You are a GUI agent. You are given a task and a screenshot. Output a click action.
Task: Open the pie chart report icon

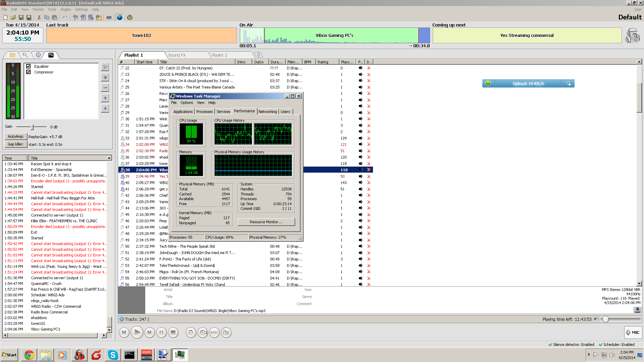coord(109,17)
